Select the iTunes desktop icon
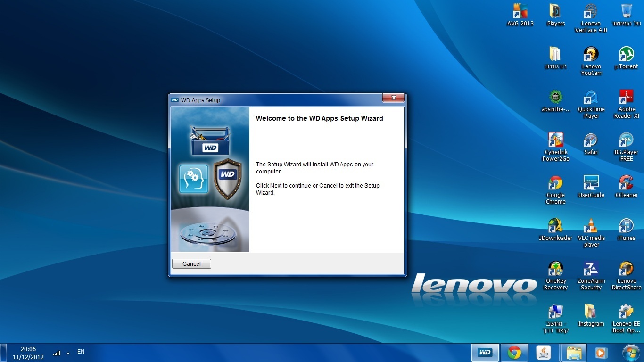Image resolution: width=644 pixels, height=362 pixels. click(x=627, y=230)
